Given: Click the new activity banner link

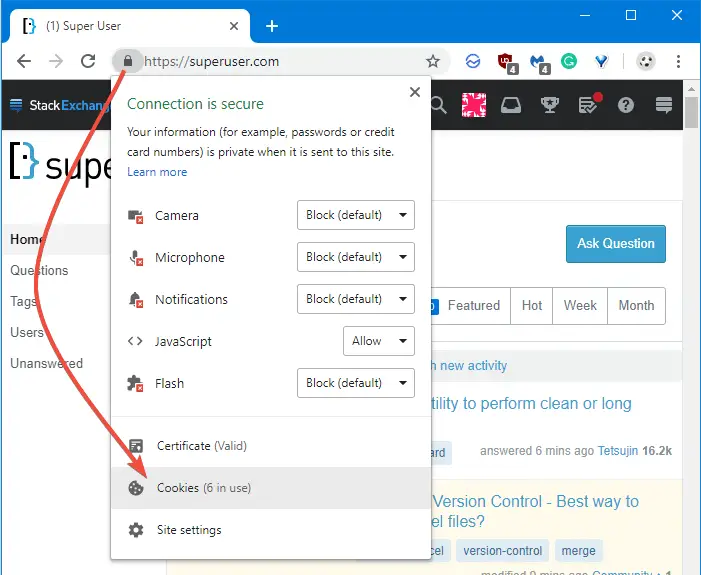Looking at the screenshot, I should coord(469,366).
